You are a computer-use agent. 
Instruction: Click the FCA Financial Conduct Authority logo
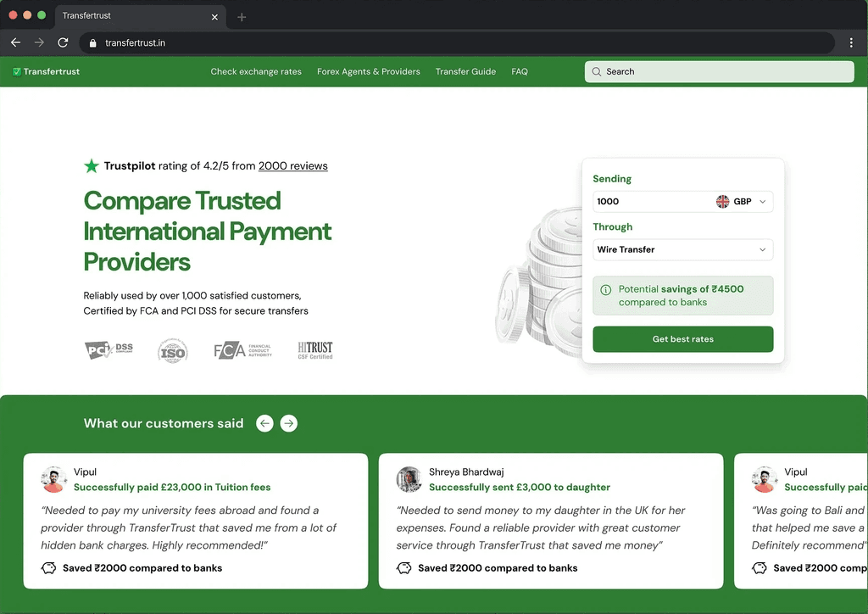pyautogui.click(x=242, y=350)
